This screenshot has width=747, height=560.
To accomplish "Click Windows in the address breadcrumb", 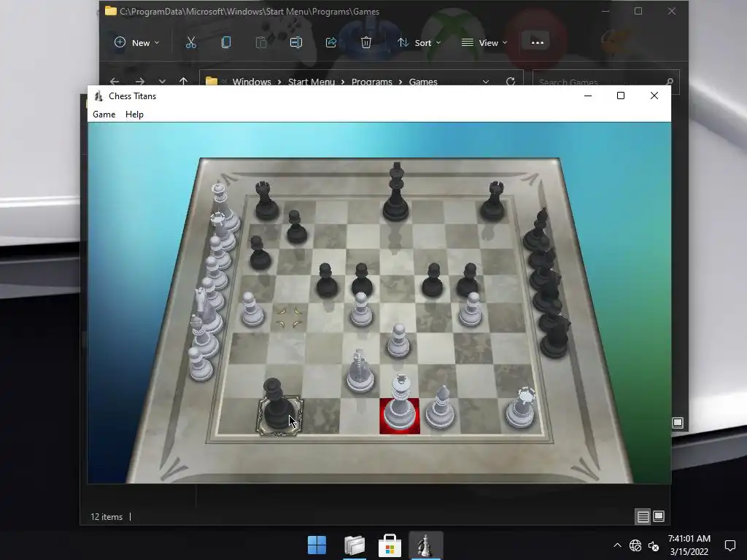I will 252,82.
